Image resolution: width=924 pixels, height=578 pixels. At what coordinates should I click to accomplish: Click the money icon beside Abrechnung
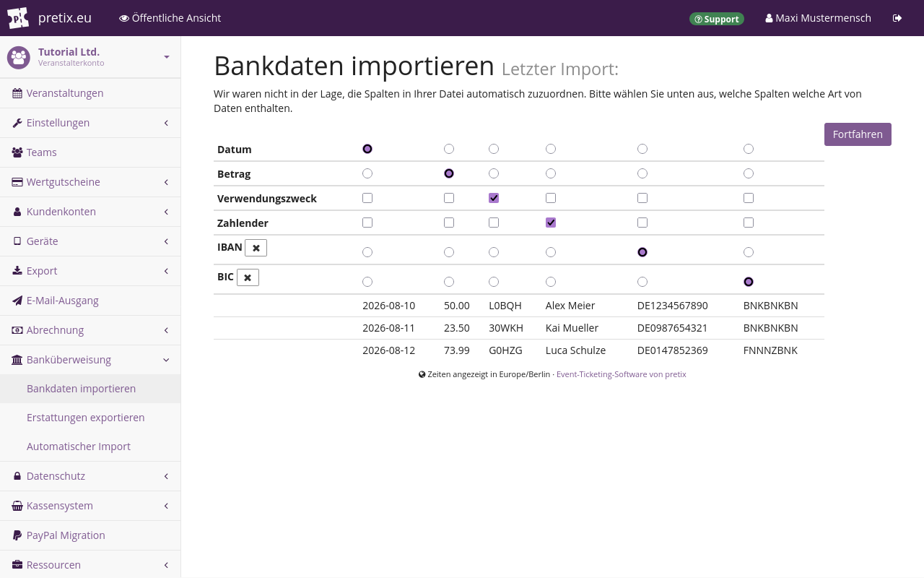click(17, 330)
